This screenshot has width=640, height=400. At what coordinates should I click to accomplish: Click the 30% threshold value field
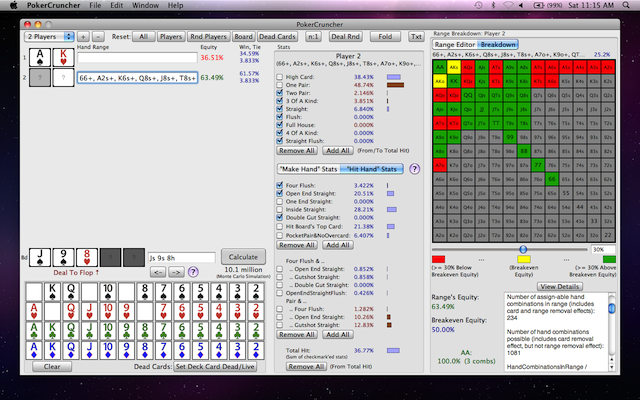(x=603, y=249)
